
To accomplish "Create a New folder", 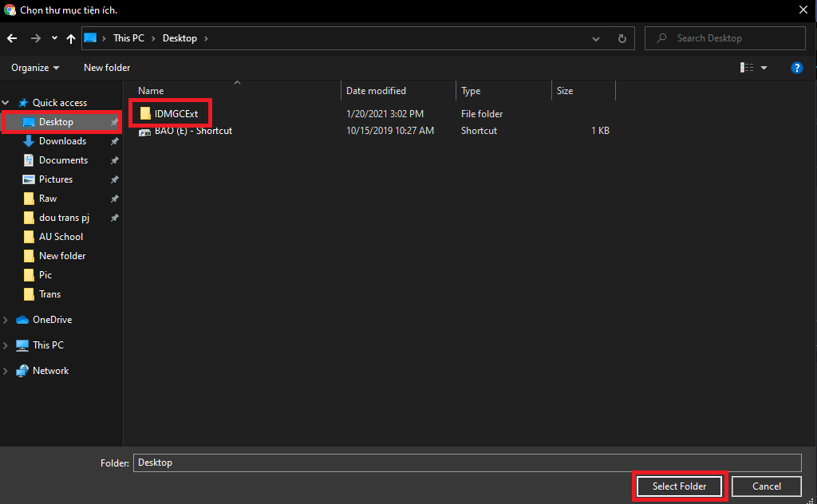I will point(107,68).
